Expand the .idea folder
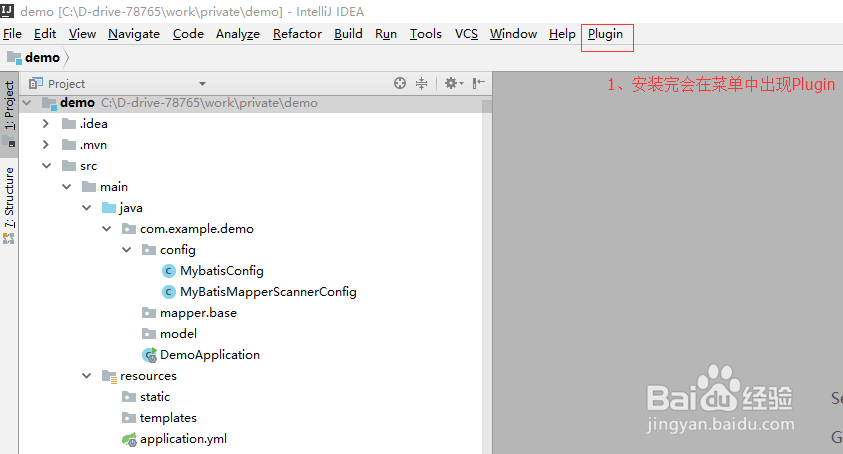Image resolution: width=843 pixels, height=454 pixels. click(46, 124)
